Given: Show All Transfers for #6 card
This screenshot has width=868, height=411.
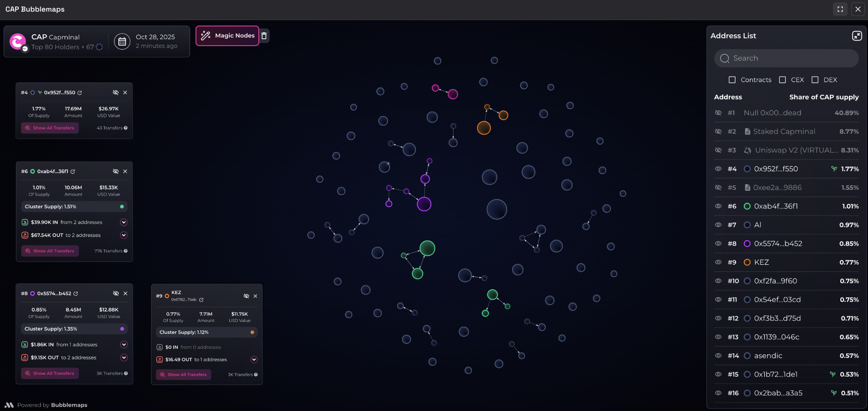Looking at the screenshot, I should [50, 251].
